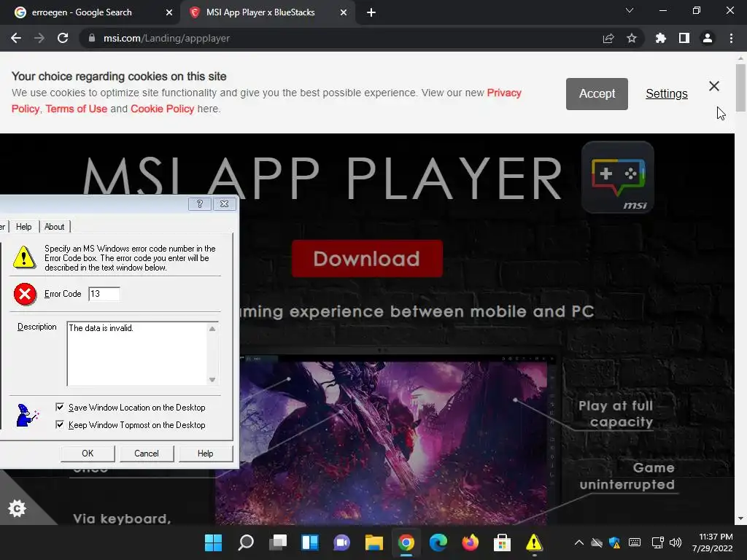Open the Cookie Policy link

click(163, 109)
